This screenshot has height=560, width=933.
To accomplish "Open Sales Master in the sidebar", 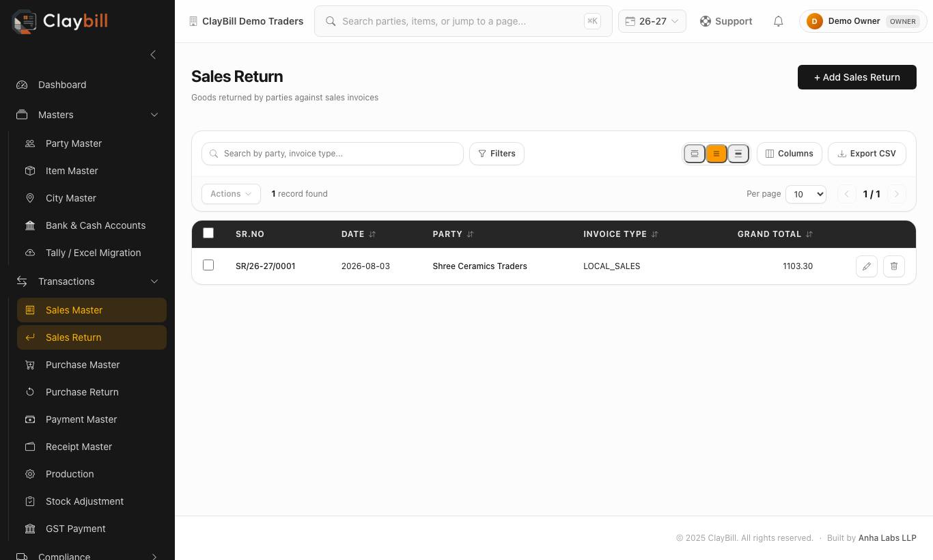I will pyautogui.click(x=92, y=310).
